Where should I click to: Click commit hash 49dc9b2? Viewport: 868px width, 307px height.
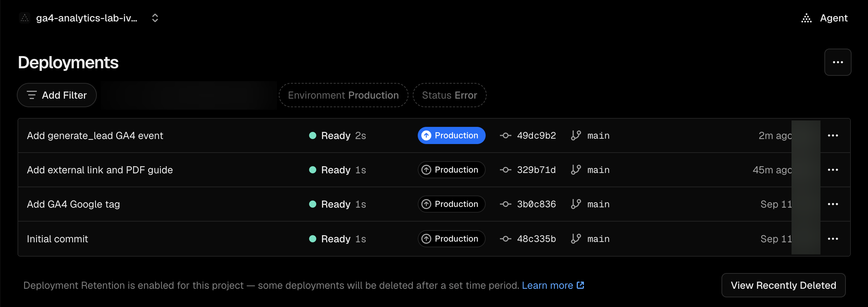coord(536,135)
